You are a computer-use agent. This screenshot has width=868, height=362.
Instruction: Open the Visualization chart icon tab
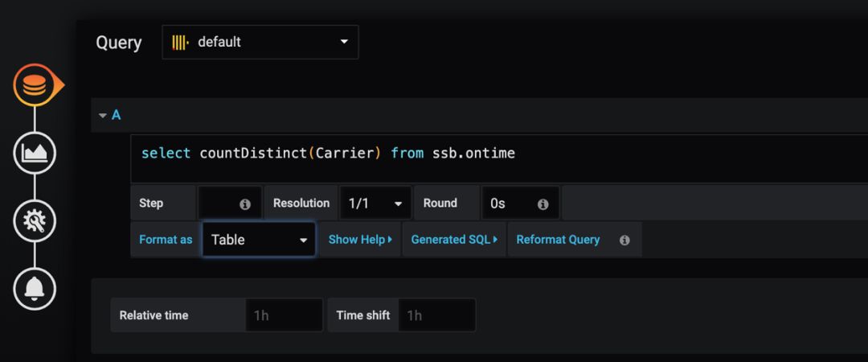click(35, 153)
